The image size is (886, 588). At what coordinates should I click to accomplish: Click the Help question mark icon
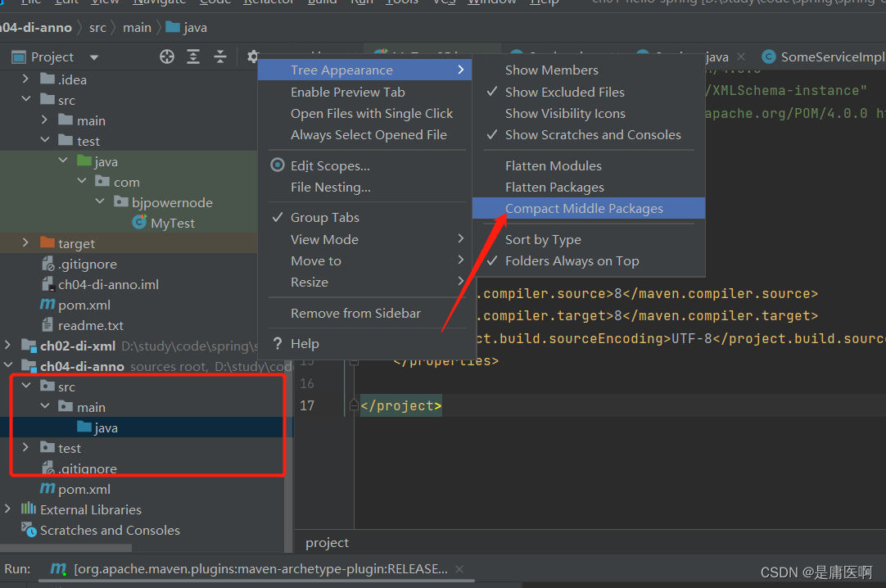(278, 343)
